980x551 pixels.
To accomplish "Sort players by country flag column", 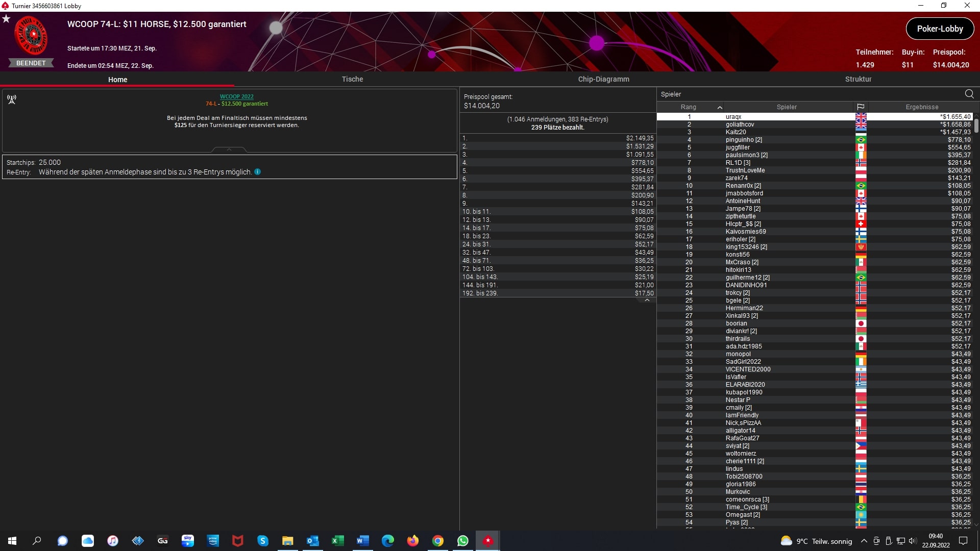I will coord(861,107).
